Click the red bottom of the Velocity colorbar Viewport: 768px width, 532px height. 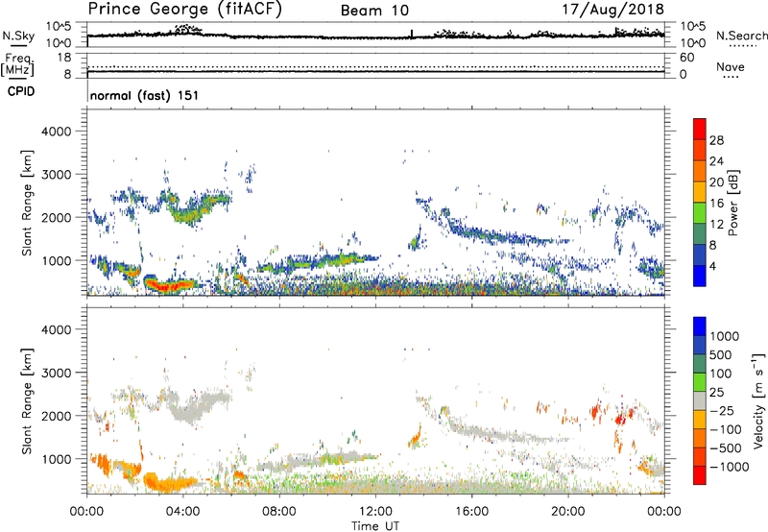[x=700, y=475]
